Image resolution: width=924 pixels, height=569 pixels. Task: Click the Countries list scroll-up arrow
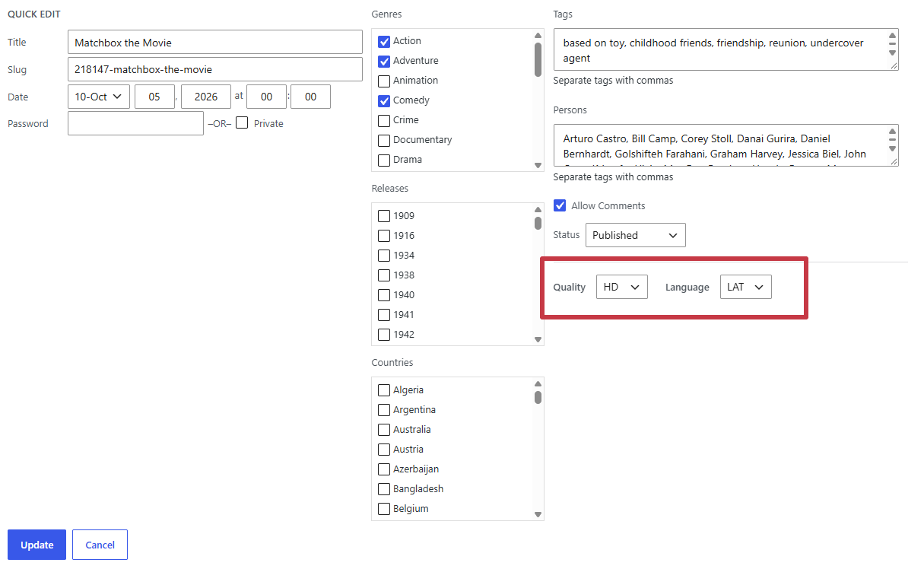click(x=538, y=384)
